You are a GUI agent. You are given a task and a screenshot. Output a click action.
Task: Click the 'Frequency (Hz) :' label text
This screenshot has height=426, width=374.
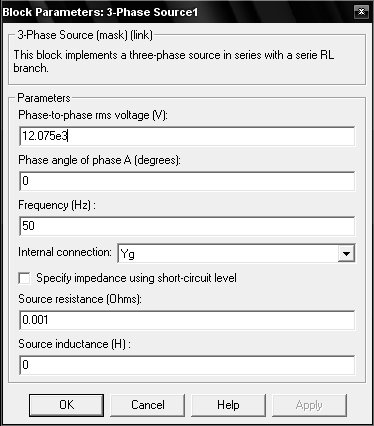point(57,205)
